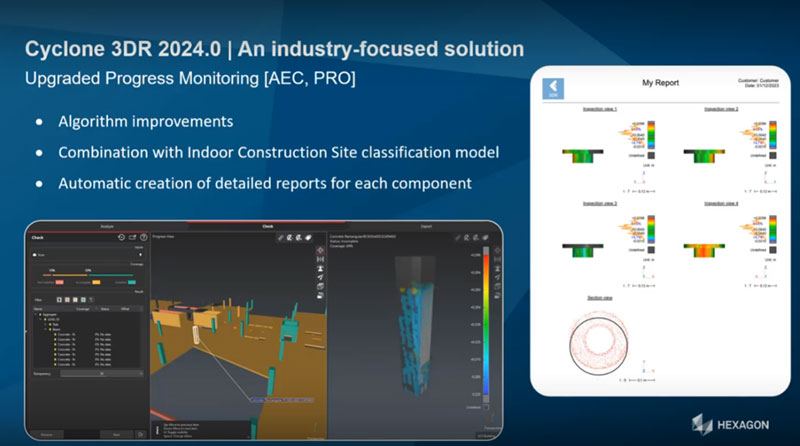Click the camera icon in Progress View side toolbar
This screenshot has width=800, height=446.
pyautogui.click(x=320, y=295)
